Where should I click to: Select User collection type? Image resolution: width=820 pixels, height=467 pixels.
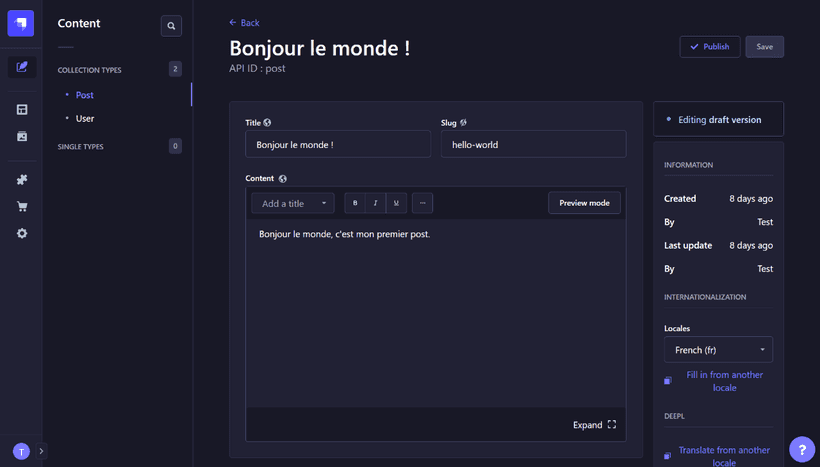pos(85,118)
